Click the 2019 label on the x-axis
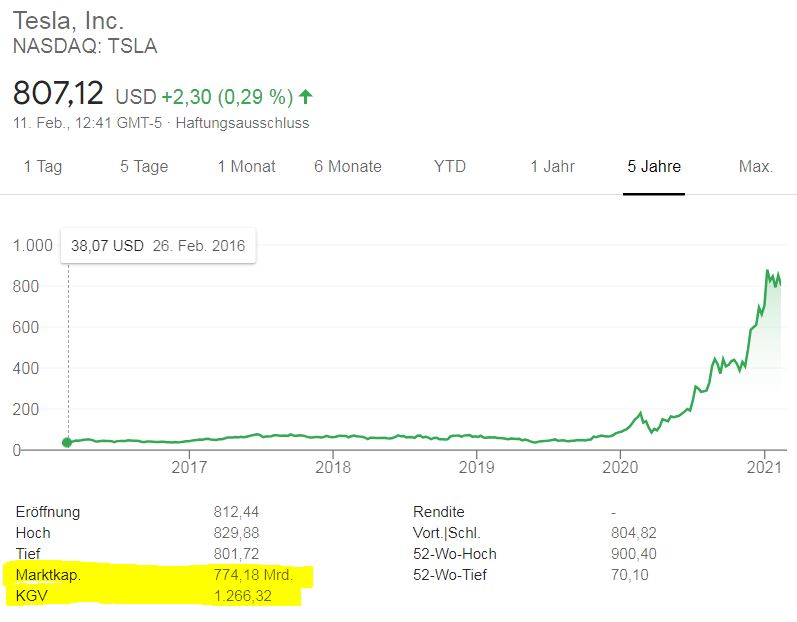 (477, 467)
